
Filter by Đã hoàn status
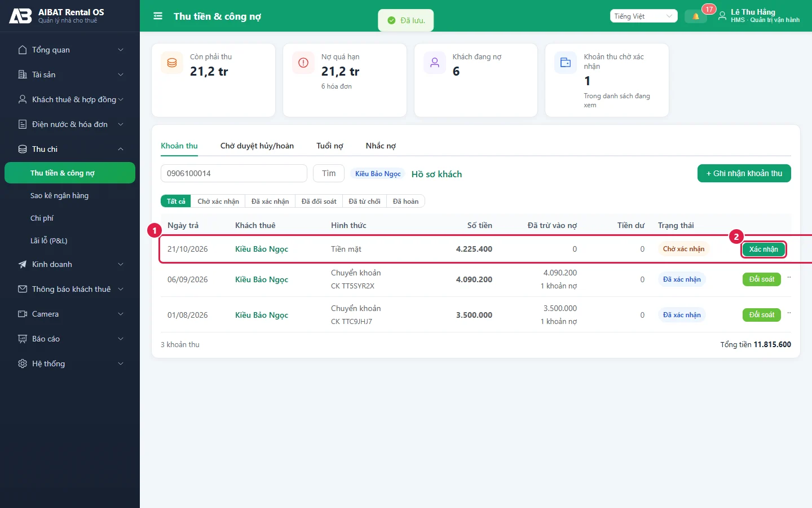pyautogui.click(x=405, y=202)
